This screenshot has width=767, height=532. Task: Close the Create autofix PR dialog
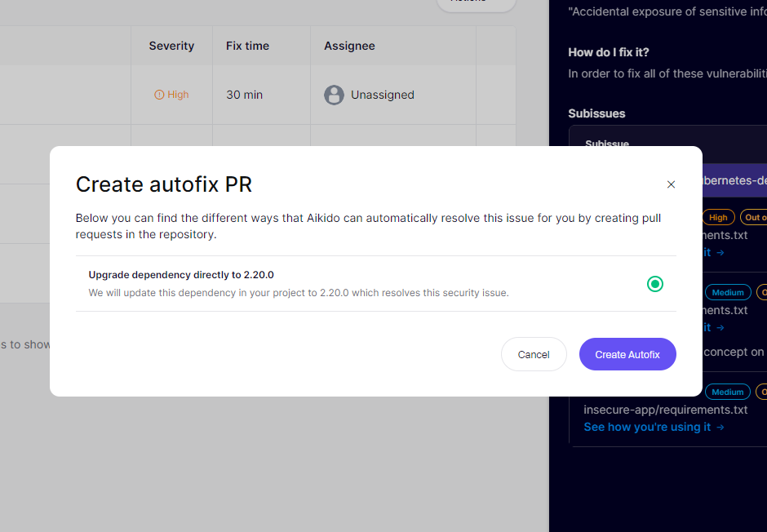[671, 184]
